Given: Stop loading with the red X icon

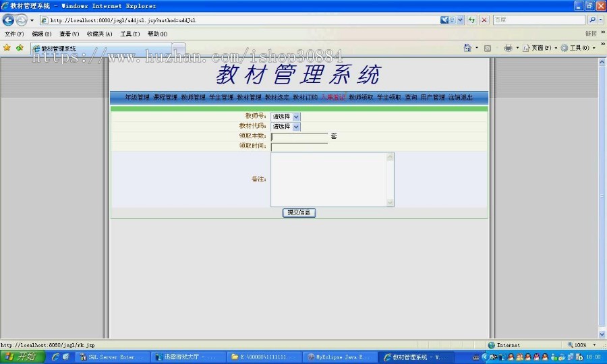Looking at the screenshot, I should pos(484,20).
